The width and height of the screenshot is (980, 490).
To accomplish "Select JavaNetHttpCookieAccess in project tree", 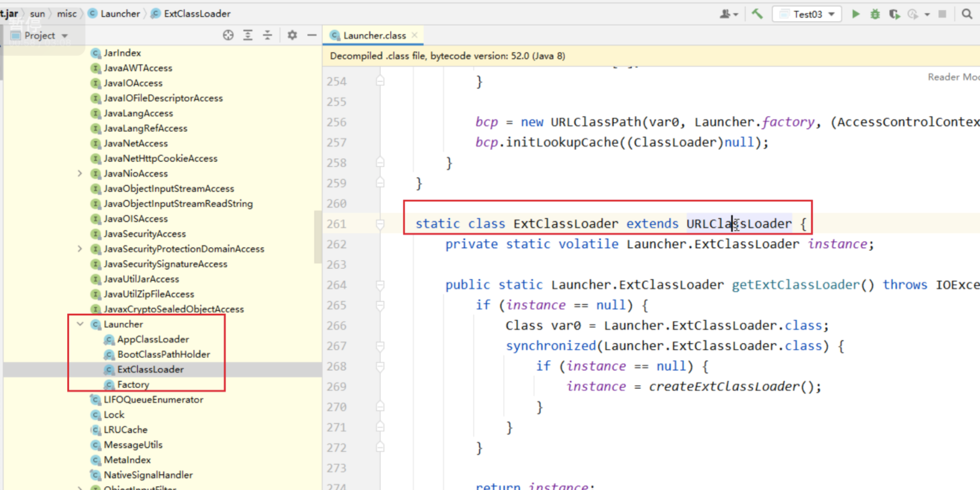I will [160, 158].
